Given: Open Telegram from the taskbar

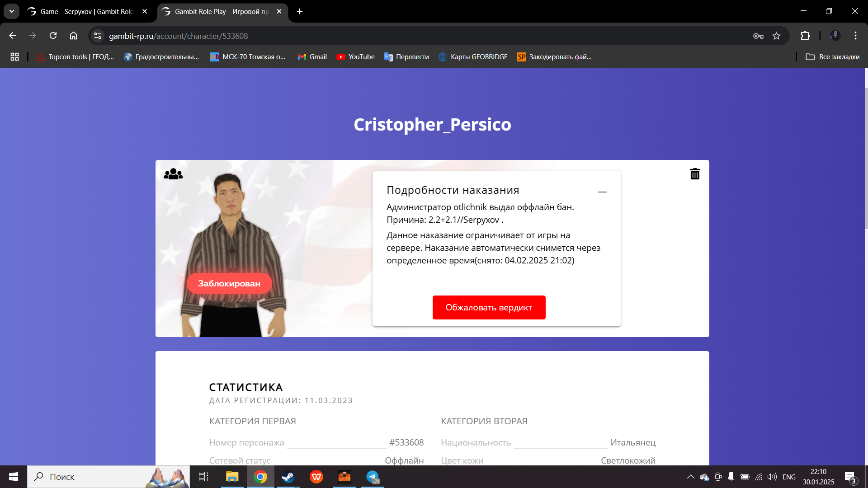Looking at the screenshot, I should 373,477.
